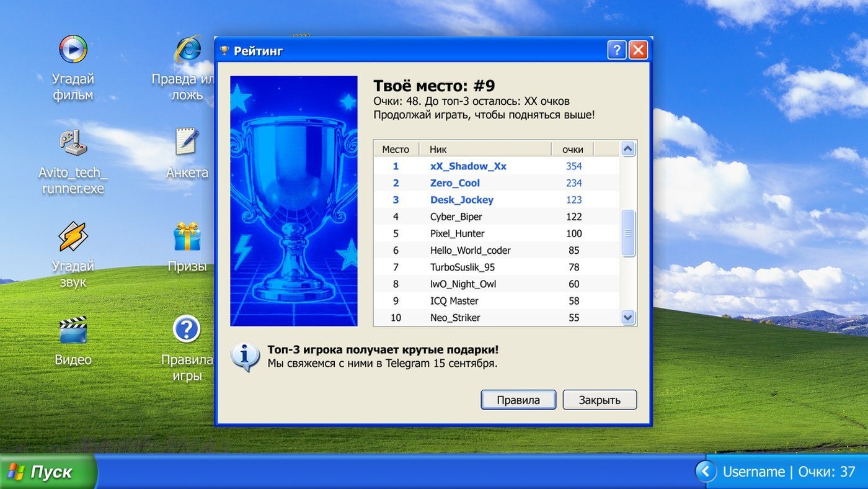Click the Правила button
This screenshot has width=868, height=489.
click(518, 400)
